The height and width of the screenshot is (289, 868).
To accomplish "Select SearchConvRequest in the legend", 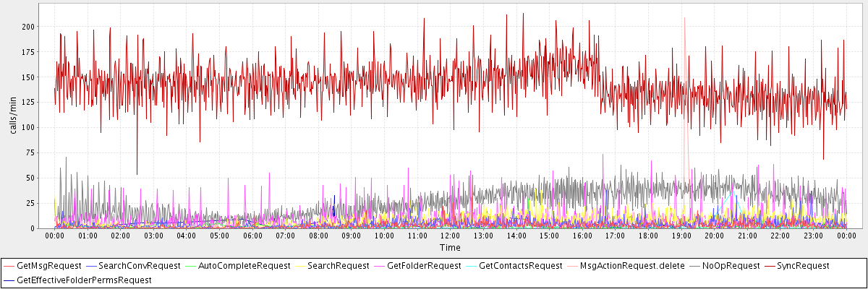I will point(139,266).
